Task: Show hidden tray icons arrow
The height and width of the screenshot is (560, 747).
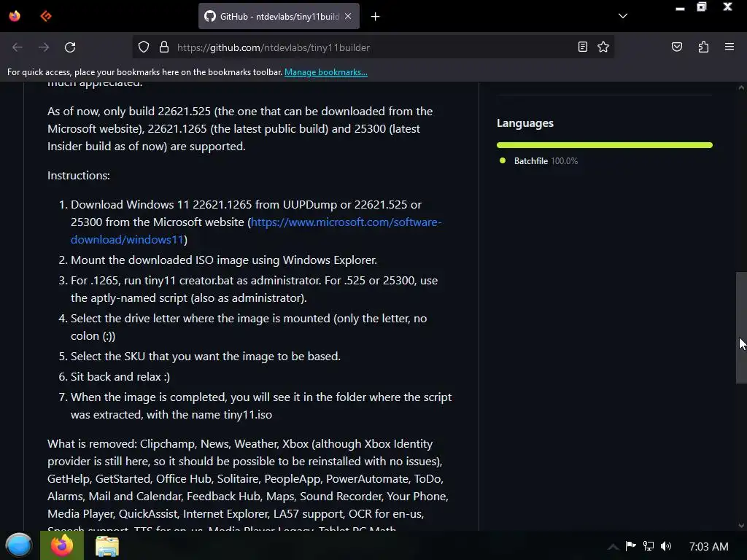Action: click(613, 546)
